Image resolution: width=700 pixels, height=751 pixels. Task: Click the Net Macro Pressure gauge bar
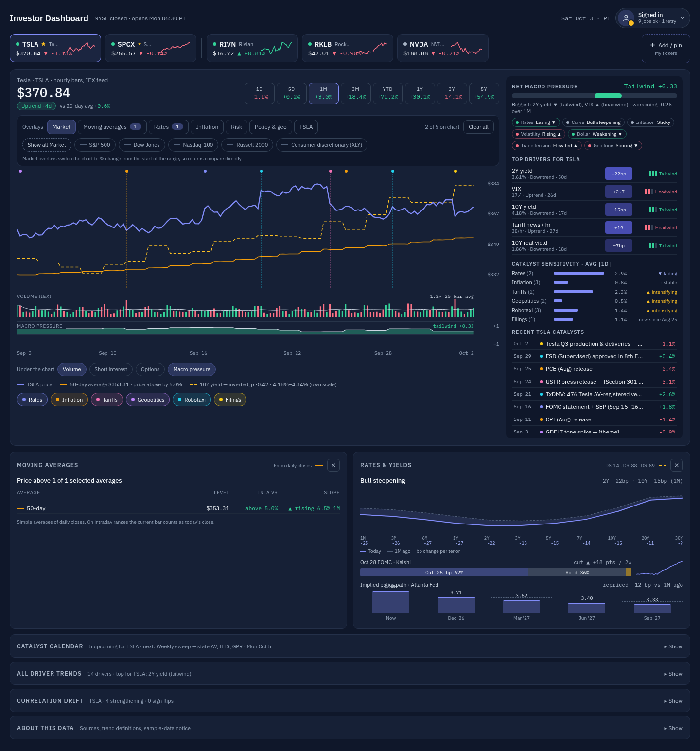click(595, 96)
